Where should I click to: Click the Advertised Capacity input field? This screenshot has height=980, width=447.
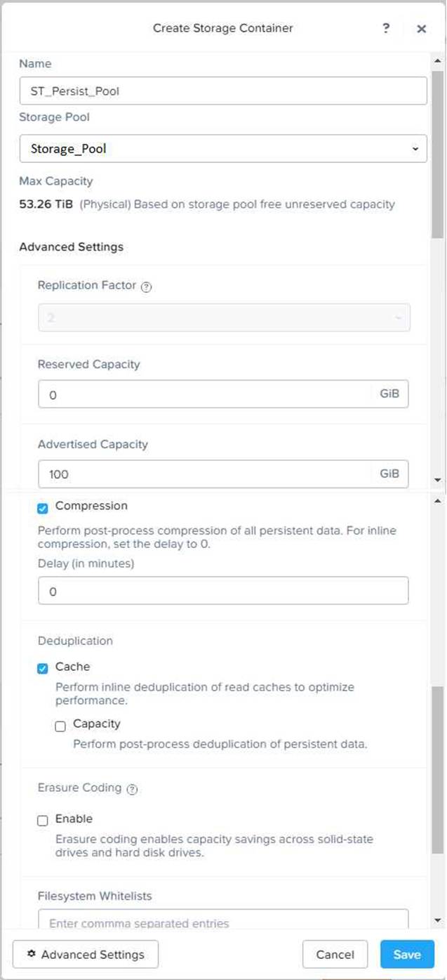click(205, 474)
